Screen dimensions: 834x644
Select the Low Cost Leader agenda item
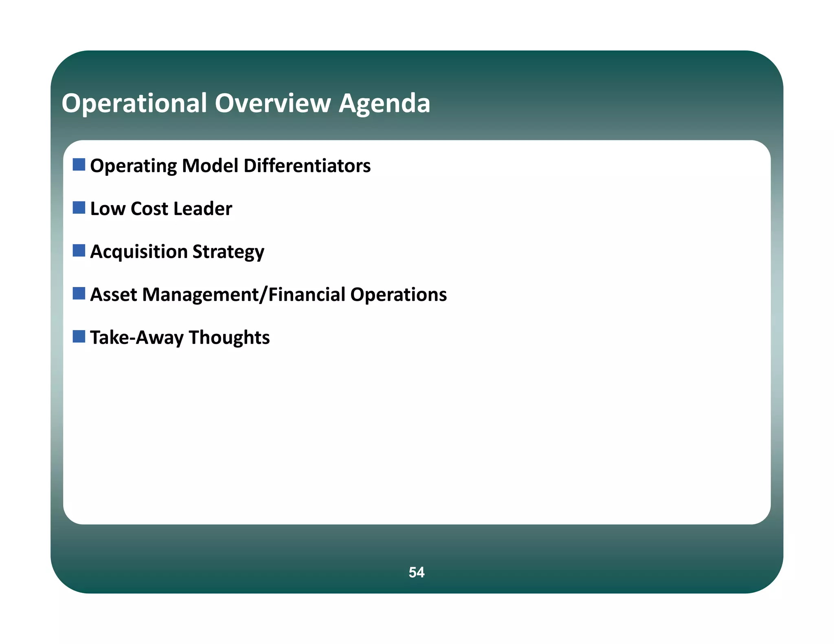(x=161, y=209)
